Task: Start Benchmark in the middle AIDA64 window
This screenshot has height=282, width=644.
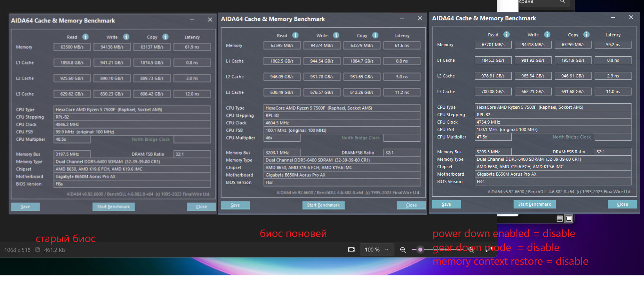Action: 324,205
